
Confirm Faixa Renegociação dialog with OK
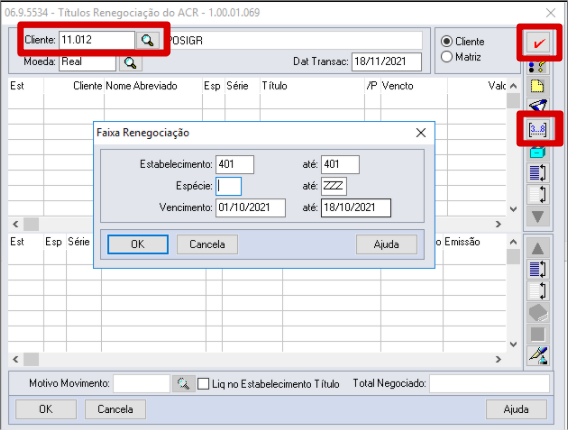tap(138, 244)
